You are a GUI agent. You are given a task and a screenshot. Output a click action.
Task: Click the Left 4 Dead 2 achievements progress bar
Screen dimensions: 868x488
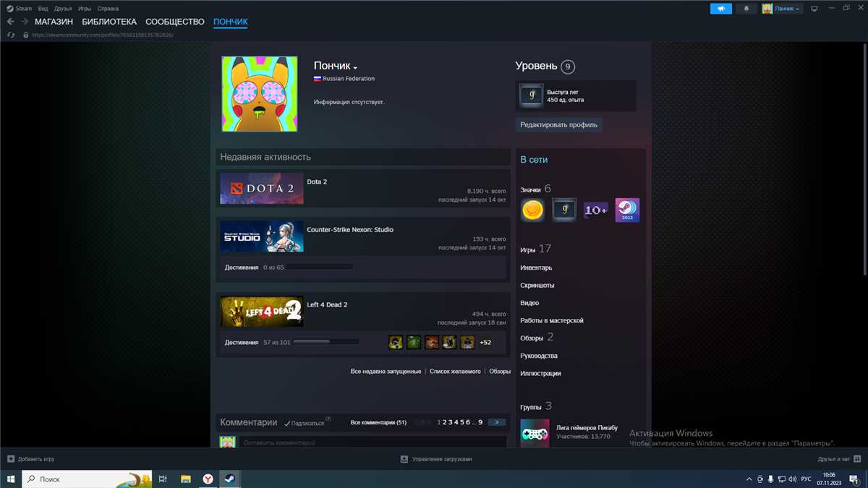point(325,342)
